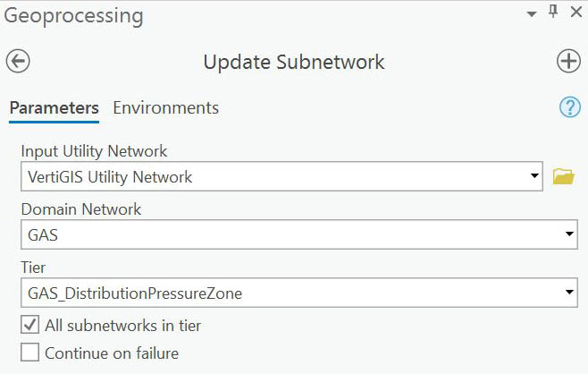
Task: Expand the Input Utility Network dropdown arrow
Action: point(534,176)
